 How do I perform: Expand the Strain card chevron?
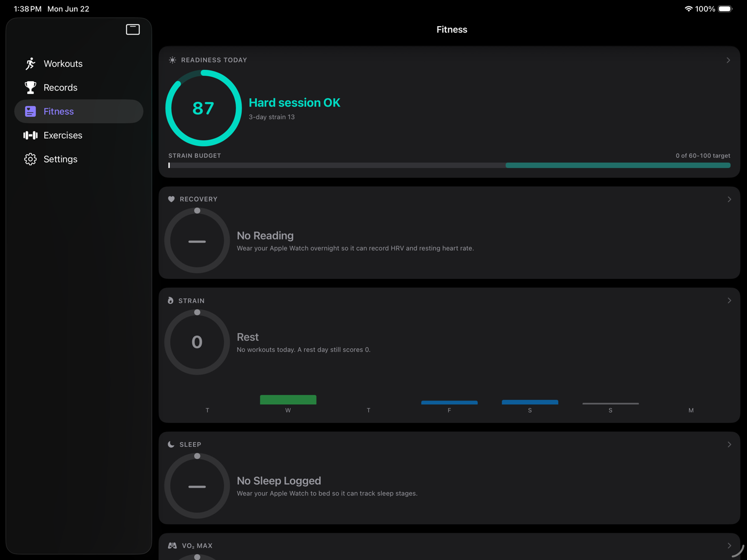tap(729, 301)
